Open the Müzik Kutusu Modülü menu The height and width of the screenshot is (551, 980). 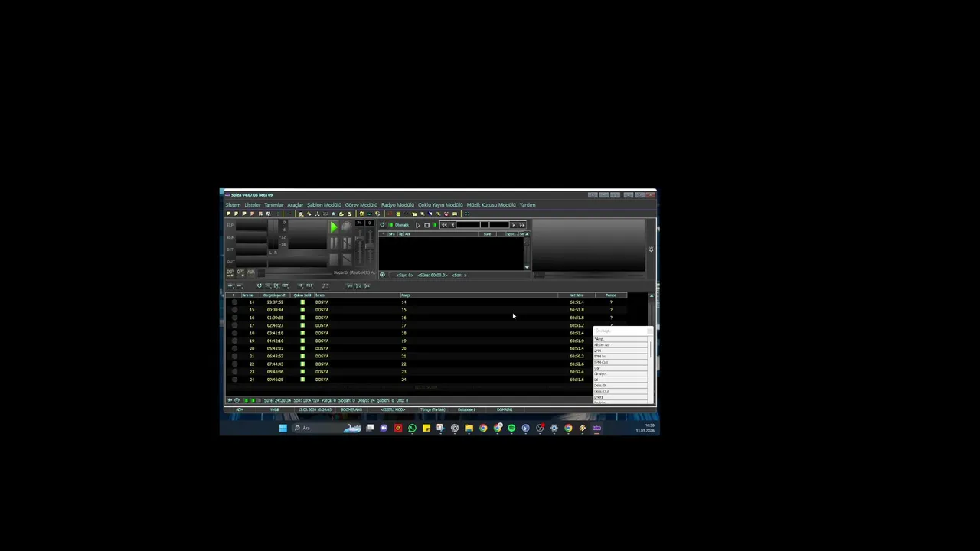tap(492, 205)
